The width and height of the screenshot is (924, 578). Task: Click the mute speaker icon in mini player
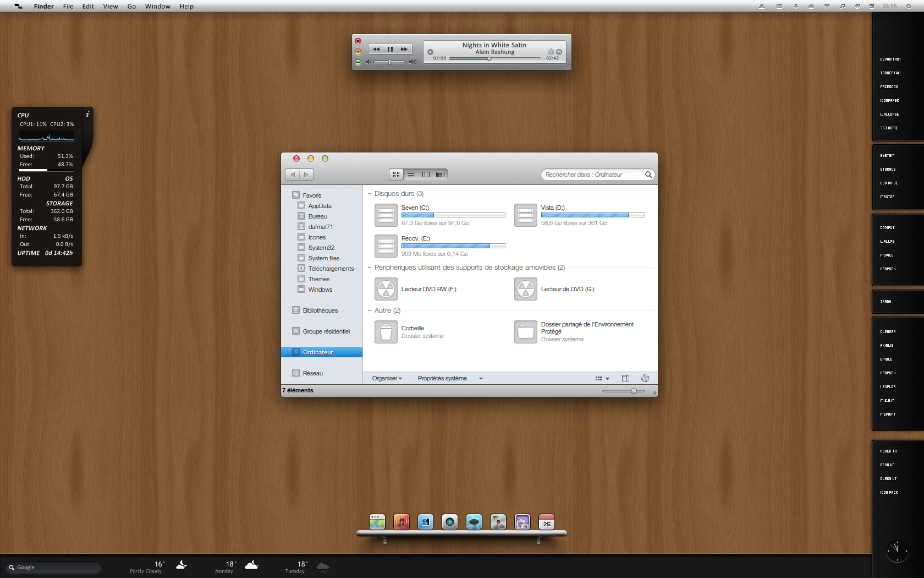pyautogui.click(x=368, y=62)
